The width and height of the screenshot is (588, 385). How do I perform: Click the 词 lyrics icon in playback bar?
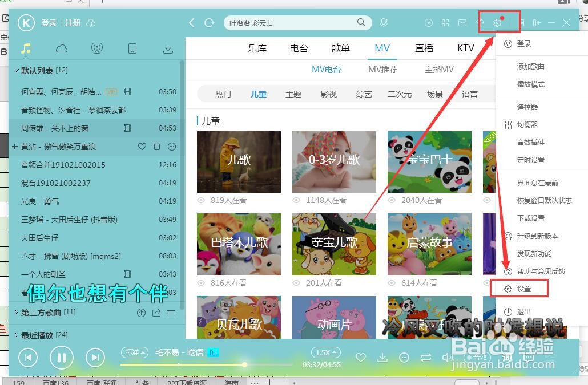pos(506,357)
